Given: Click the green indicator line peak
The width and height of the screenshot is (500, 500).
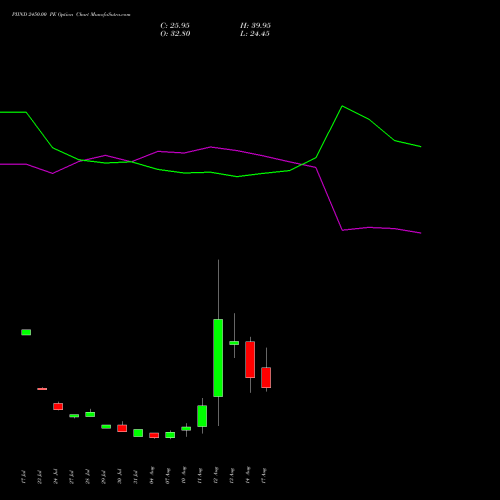Looking at the screenshot, I should [342, 106].
